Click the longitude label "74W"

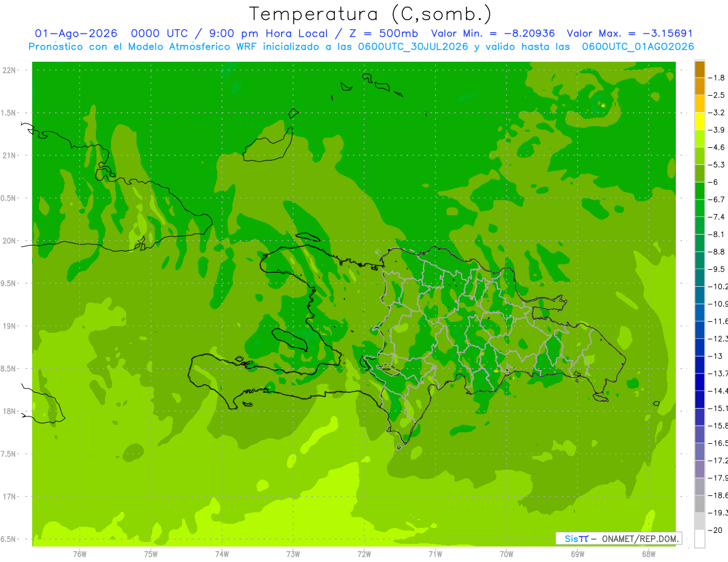(x=222, y=554)
